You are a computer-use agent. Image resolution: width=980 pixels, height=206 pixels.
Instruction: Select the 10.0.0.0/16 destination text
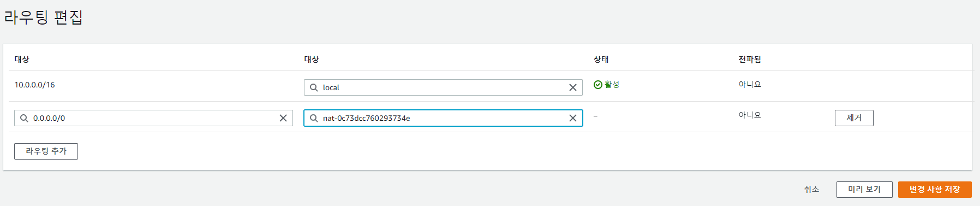pos(34,85)
